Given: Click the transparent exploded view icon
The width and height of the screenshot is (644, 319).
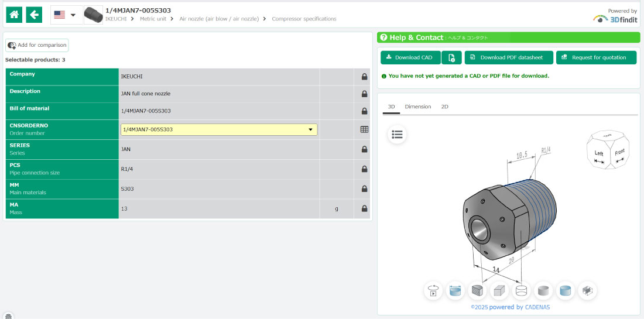Looking at the screenshot, I should coord(588,291).
